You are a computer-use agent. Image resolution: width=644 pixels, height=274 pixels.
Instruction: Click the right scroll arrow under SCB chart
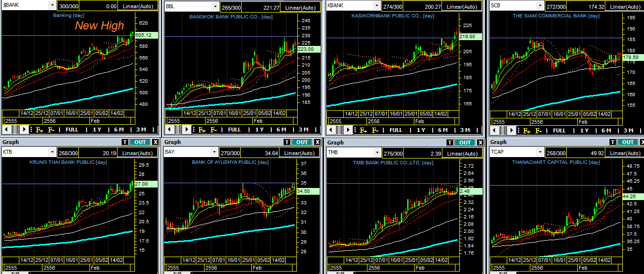[x=512, y=130]
